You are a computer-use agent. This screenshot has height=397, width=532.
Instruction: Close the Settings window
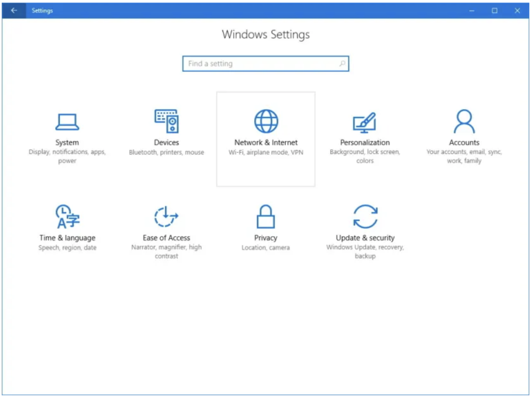point(518,11)
